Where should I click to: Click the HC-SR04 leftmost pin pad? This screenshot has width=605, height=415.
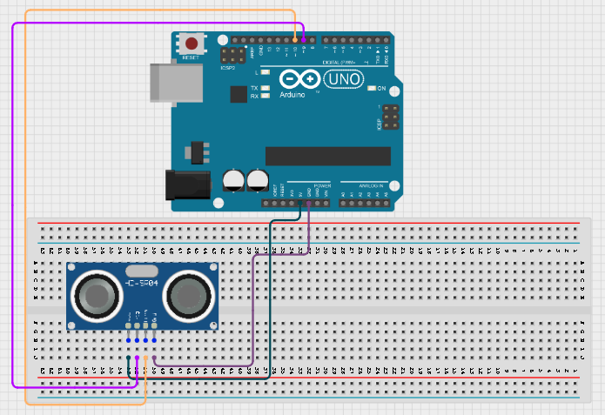click(128, 326)
